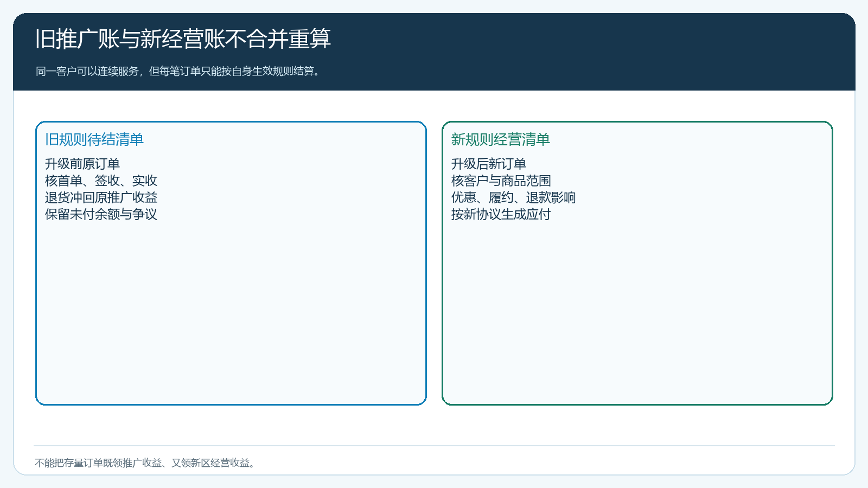Click the slide title 旧推广账与新经营账不合并重算

click(x=183, y=39)
